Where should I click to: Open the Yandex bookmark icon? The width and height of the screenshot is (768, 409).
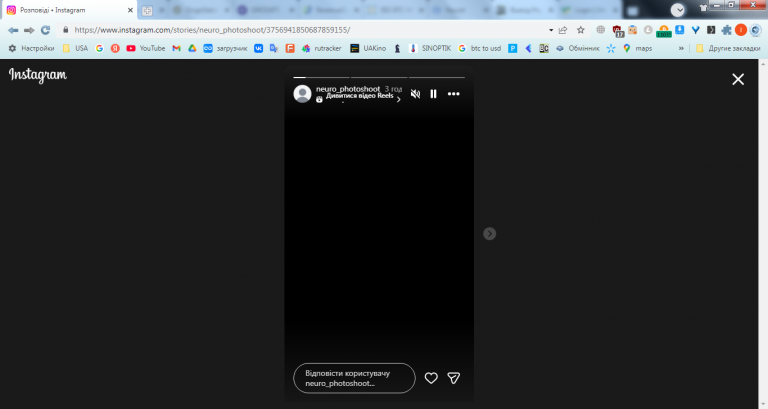pyautogui.click(x=115, y=48)
